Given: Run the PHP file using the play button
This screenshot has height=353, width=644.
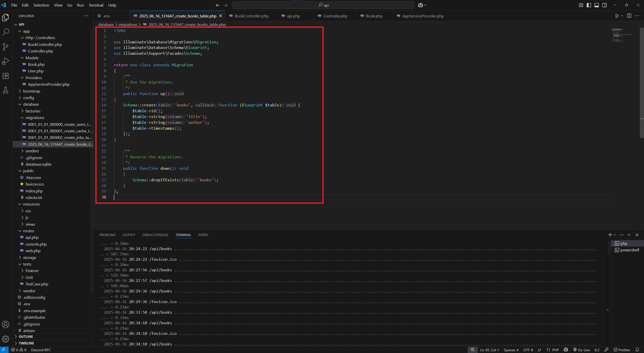Looking at the screenshot, I should pos(617,16).
